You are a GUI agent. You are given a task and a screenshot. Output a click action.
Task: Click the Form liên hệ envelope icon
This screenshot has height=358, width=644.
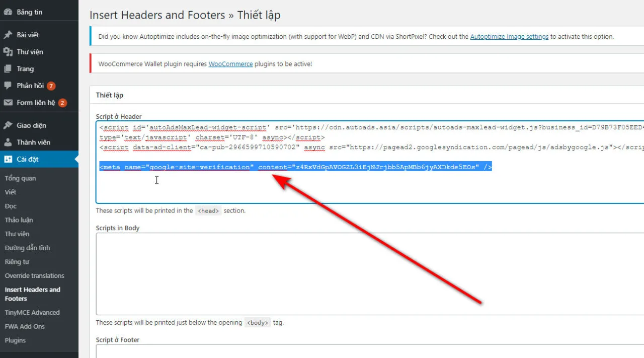[8, 103]
